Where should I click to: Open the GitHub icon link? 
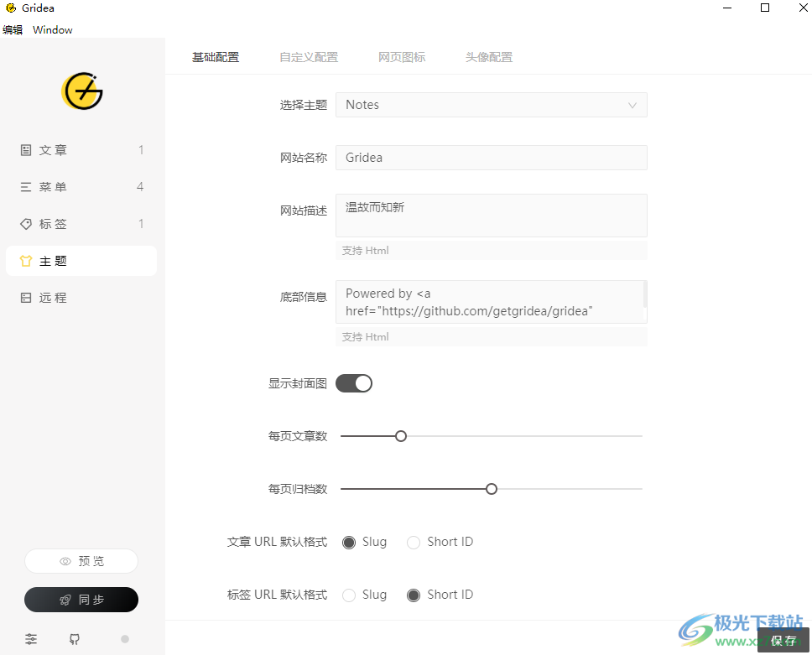pos(75,639)
